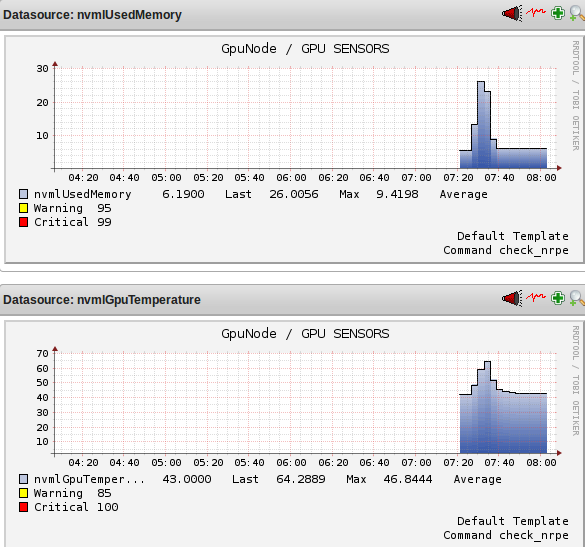Click the blue nvmlUsedMemory legend swatch
The width and height of the screenshot is (585, 547).
24,194
